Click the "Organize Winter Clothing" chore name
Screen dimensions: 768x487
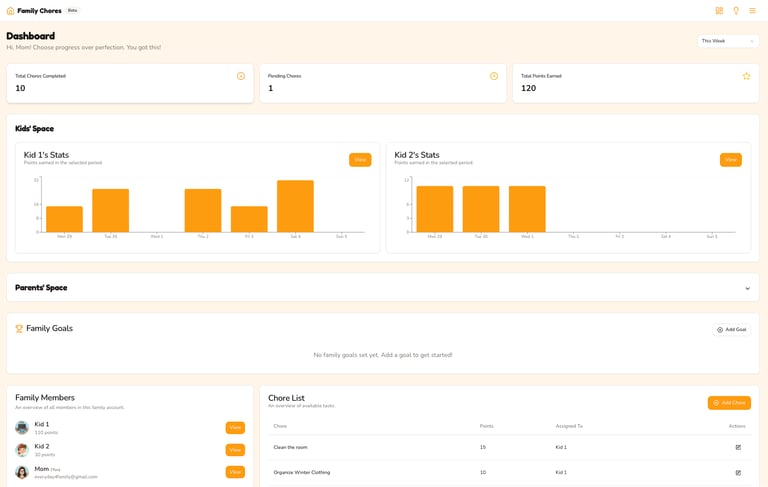pos(302,473)
